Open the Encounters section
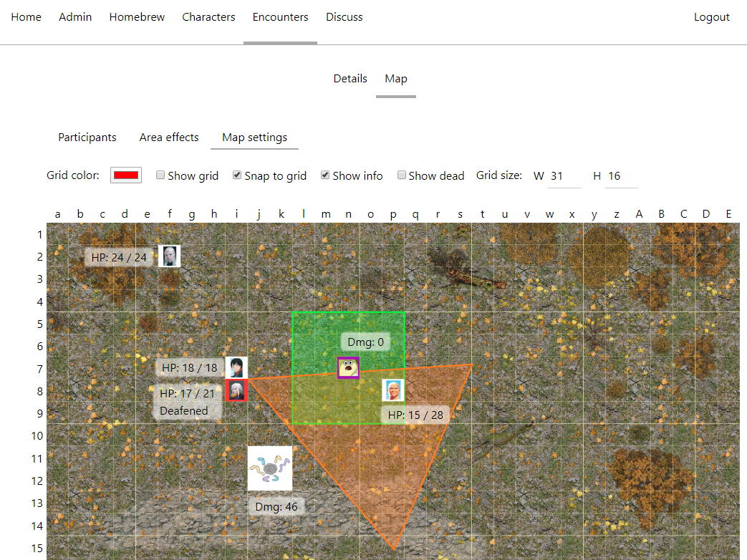The image size is (747, 560). pos(280,17)
